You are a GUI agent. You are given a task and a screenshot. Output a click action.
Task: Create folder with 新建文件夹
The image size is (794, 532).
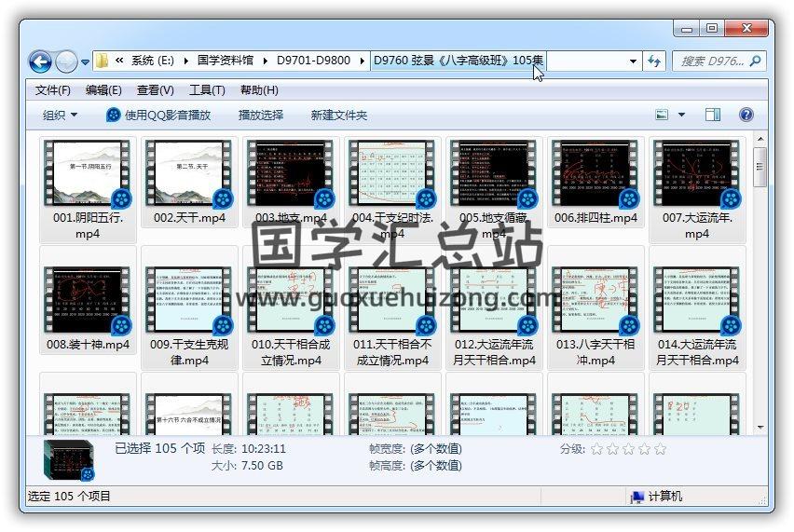click(339, 115)
